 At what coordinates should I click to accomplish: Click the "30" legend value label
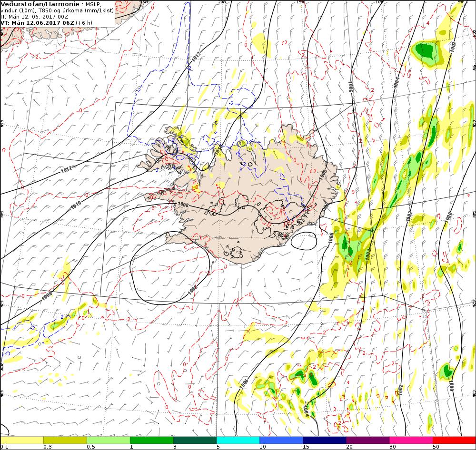[x=393, y=447]
